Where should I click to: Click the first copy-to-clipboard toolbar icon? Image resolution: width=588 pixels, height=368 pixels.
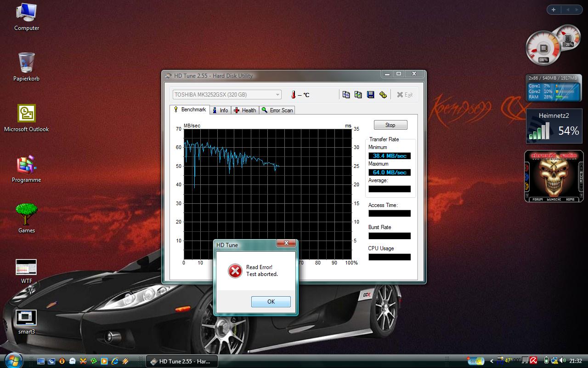pos(346,95)
